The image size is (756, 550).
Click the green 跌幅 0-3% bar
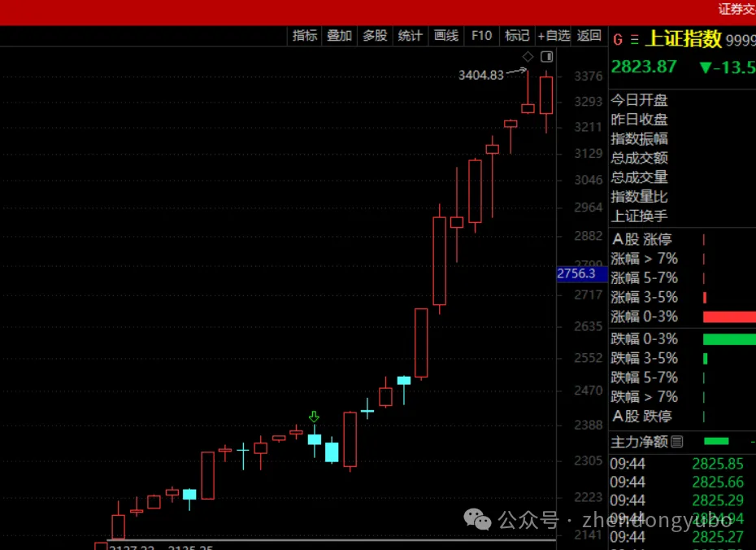728,339
